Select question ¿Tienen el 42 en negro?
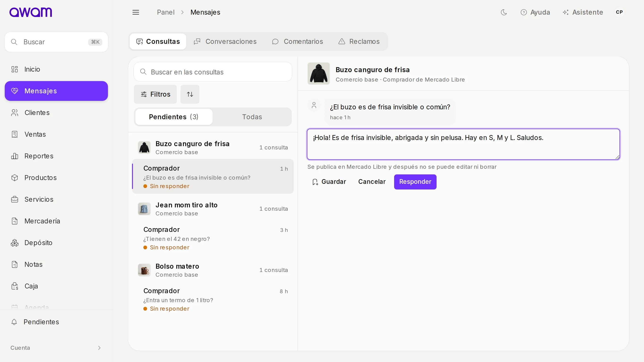This screenshot has width=644, height=362. 213,238
